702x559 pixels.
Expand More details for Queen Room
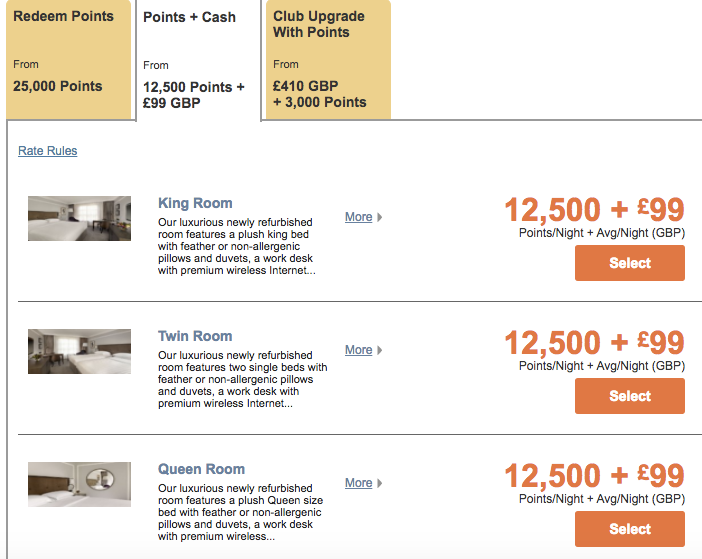point(358,483)
